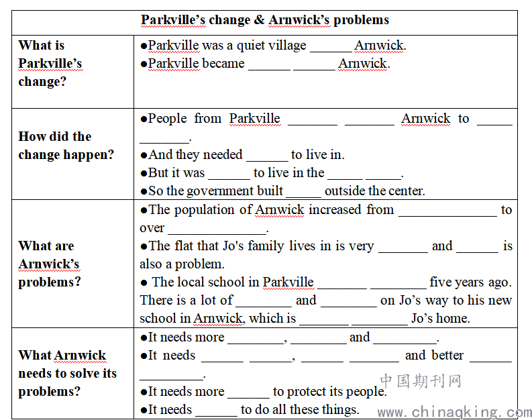Click "The flat that Jo's family lives in" line
Screen dimensions: 532x420
(x=326, y=246)
